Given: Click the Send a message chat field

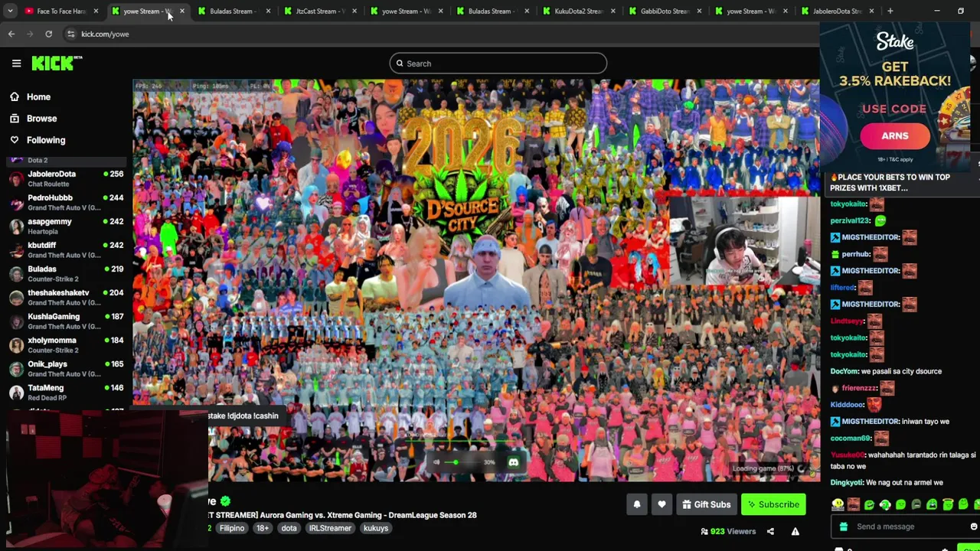Looking at the screenshot, I should coord(903,527).
